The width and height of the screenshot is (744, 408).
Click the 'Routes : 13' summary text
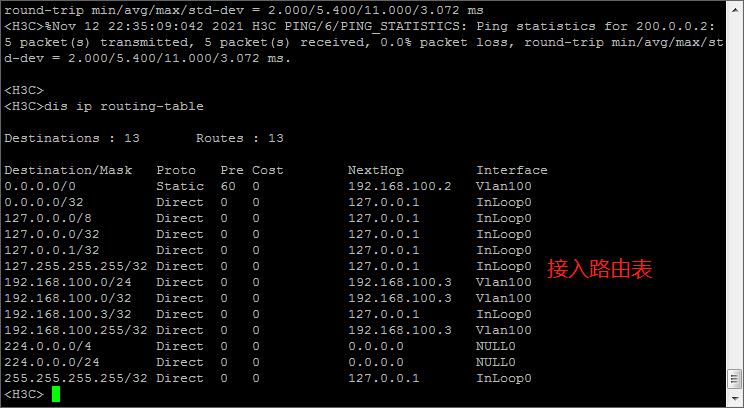240,138
